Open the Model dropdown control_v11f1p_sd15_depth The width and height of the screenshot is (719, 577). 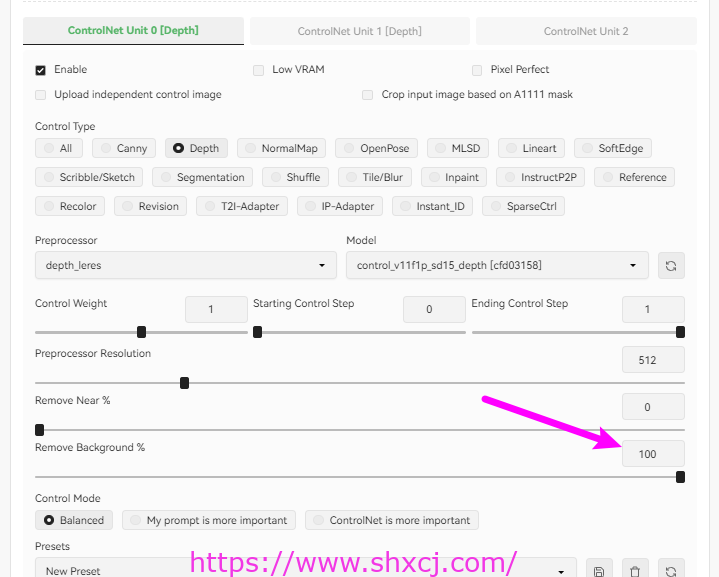click(x=497, y=265)
